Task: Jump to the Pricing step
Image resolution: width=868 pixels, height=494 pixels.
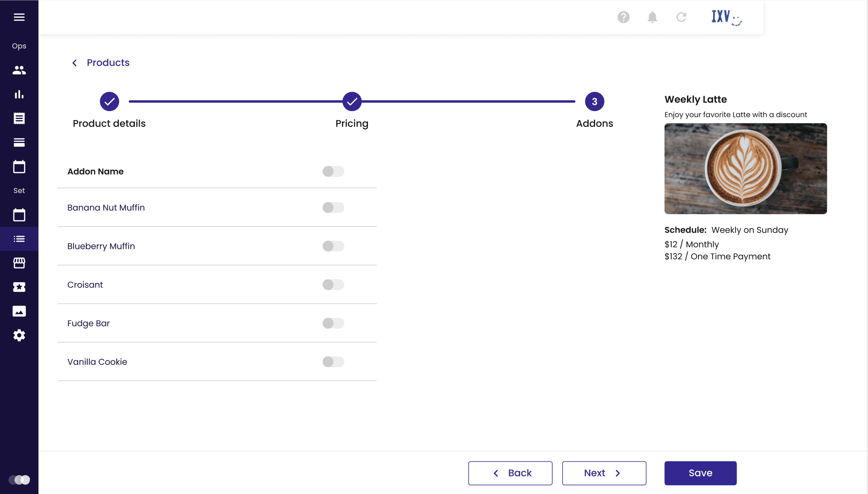Action: tap(352, 102)
